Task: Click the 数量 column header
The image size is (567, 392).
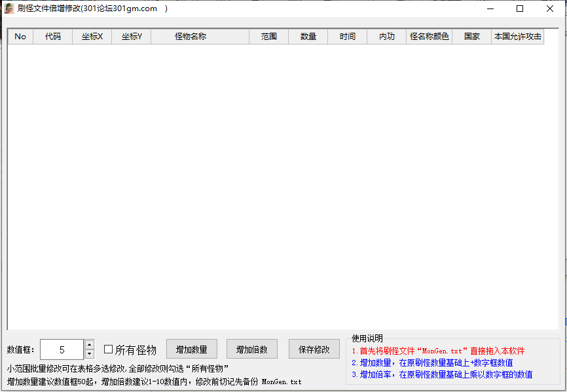Action: (308, 37)
